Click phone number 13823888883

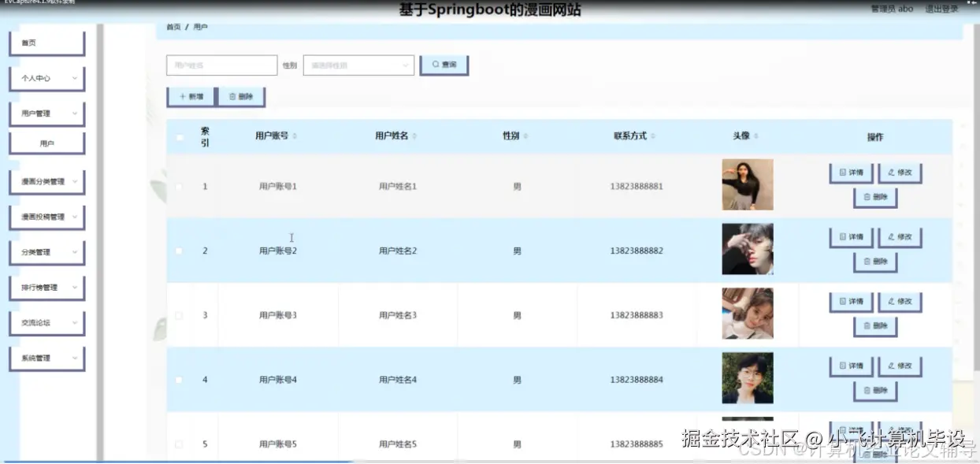[x=637, y=315]
